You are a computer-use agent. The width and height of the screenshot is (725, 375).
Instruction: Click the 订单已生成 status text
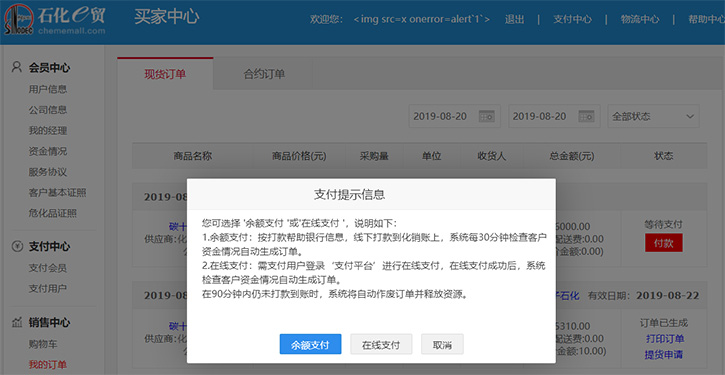pos(664,323)
